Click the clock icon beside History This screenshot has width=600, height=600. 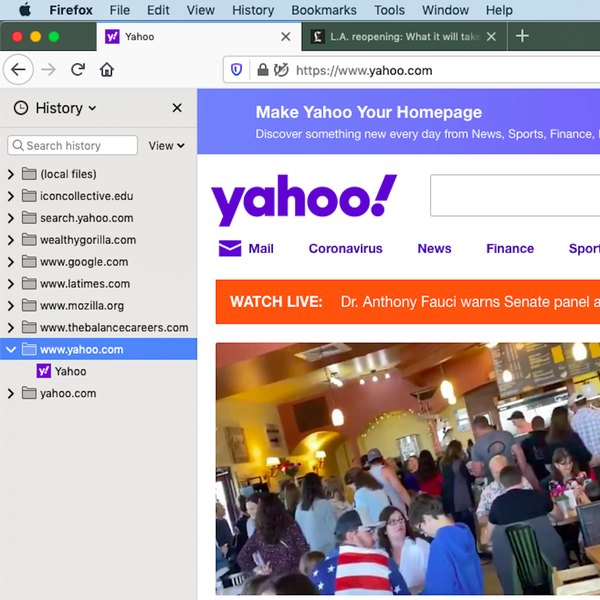tap(21, 108)
